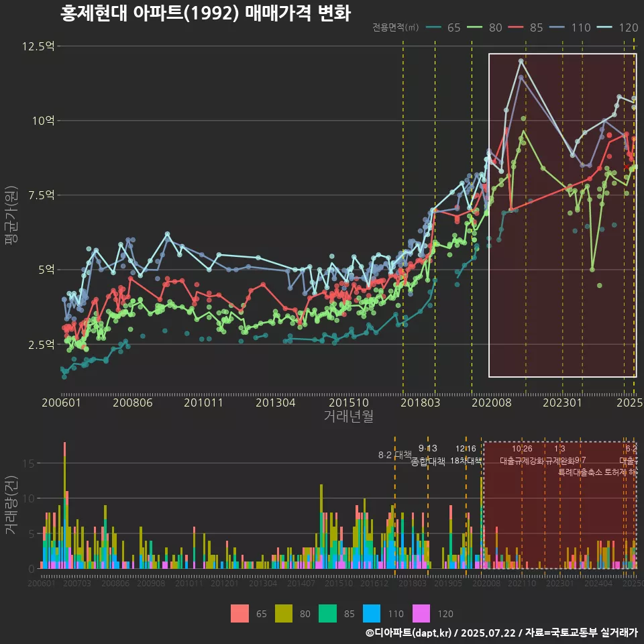Click the 201612 label on the volume chart x-axis
This screenshot has width=644, height=644.
click(374, 583)
